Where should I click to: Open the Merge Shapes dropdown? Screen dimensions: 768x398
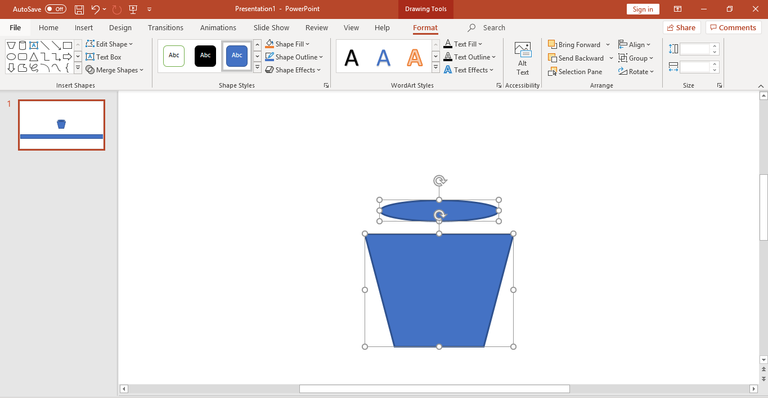coord(114,70)
